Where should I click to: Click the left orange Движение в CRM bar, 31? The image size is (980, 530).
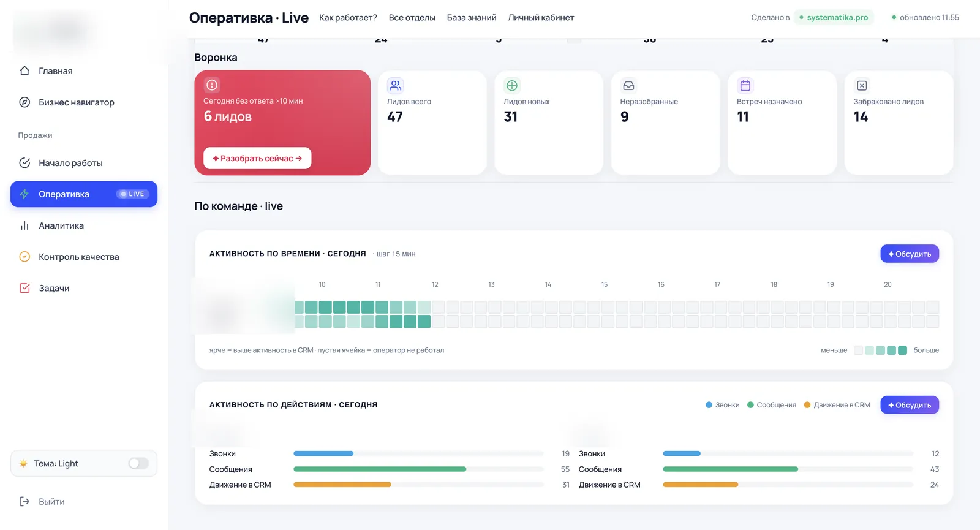click(x=342, y=485)
